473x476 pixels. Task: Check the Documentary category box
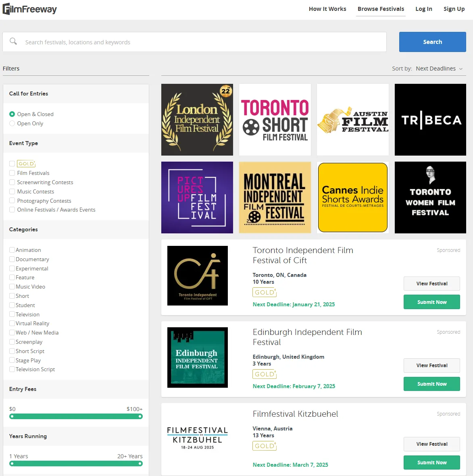click(12, 259)
